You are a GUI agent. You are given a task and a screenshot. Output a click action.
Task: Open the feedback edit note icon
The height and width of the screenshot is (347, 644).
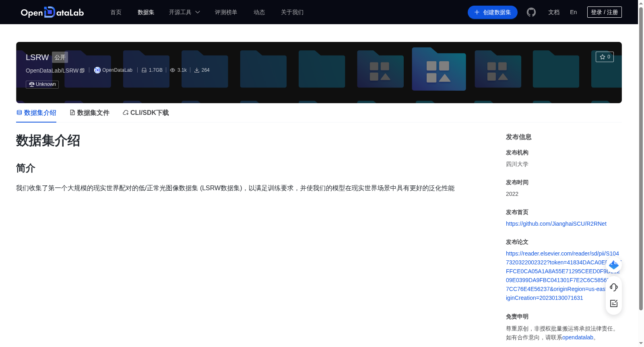coord(614,303)
